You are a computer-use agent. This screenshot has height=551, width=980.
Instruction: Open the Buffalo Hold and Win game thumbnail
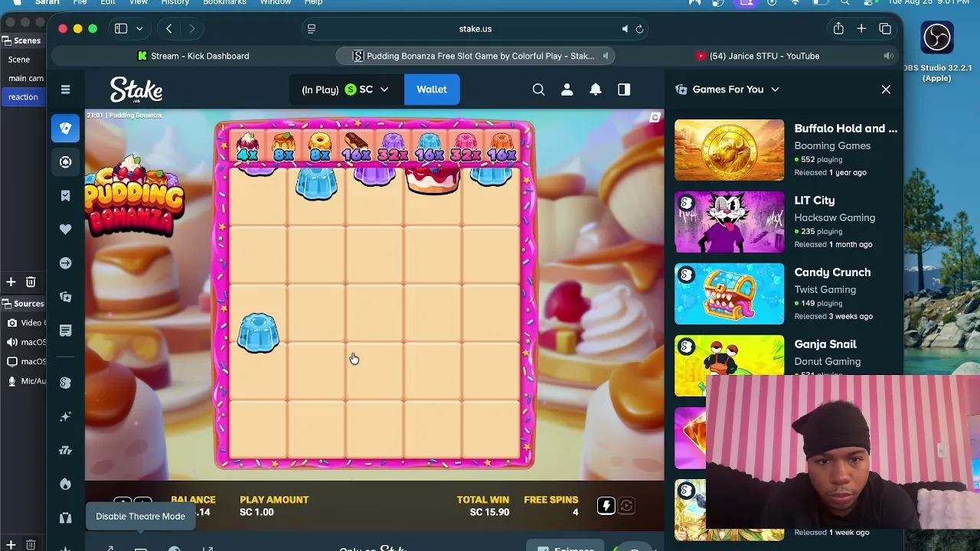click(x=729, y=150)
